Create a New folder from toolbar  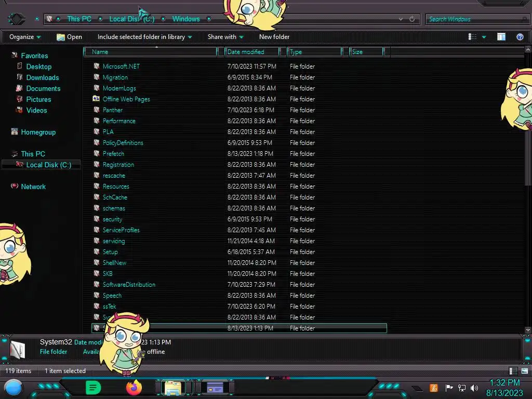(274, 37)
